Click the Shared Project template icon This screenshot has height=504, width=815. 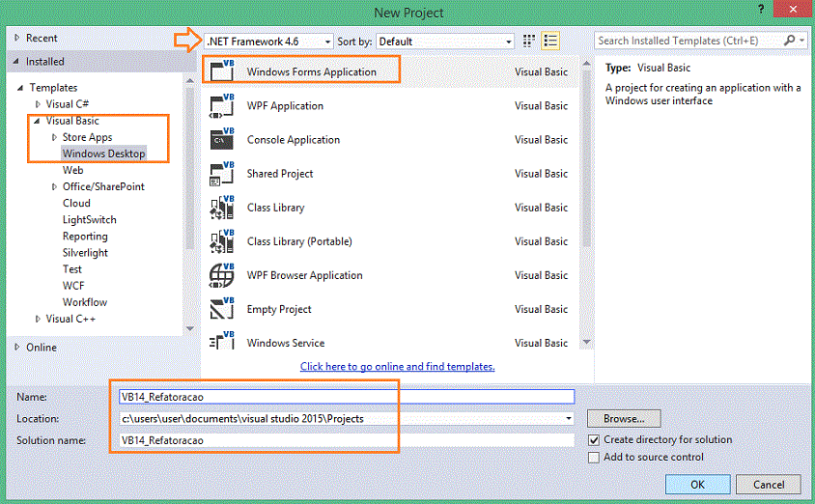pos(222,174)
